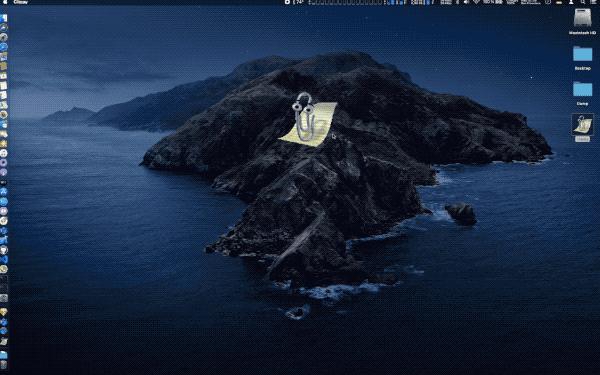Viewport: 600px width, 375px height.
Task: Open the Wi-Fi status menu
Action: tap(476, 2)
